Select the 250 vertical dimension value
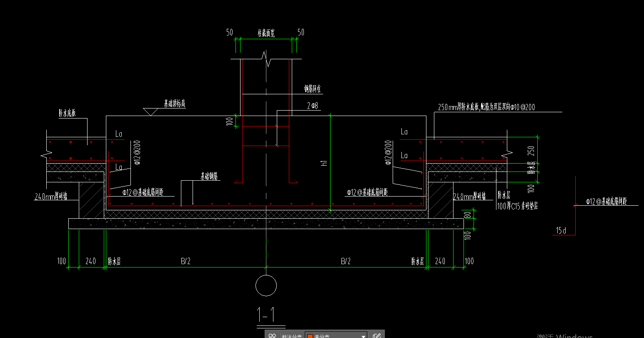 point(531,150)
